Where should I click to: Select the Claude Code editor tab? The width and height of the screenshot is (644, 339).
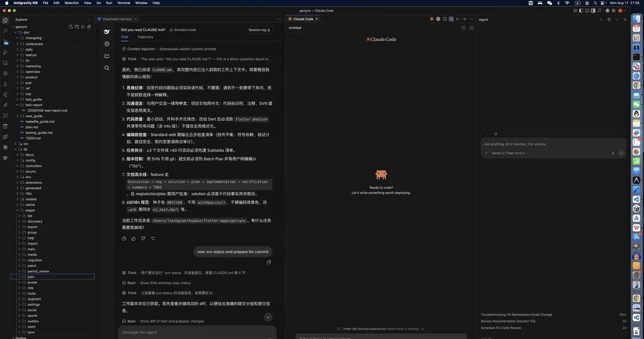pyautogui.click(x=303, y=19)
